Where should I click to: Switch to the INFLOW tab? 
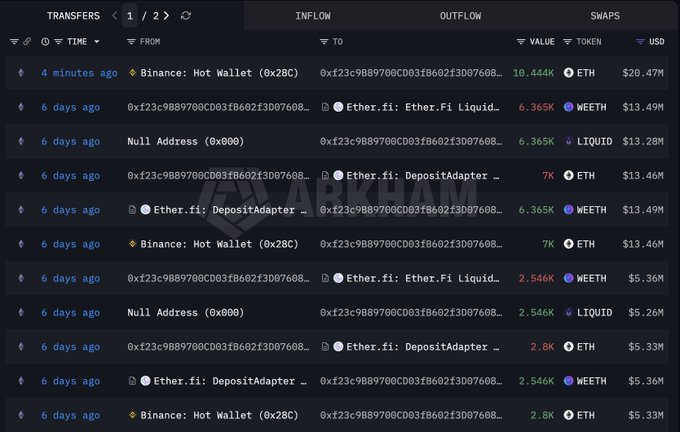click(x=313, y=16)
